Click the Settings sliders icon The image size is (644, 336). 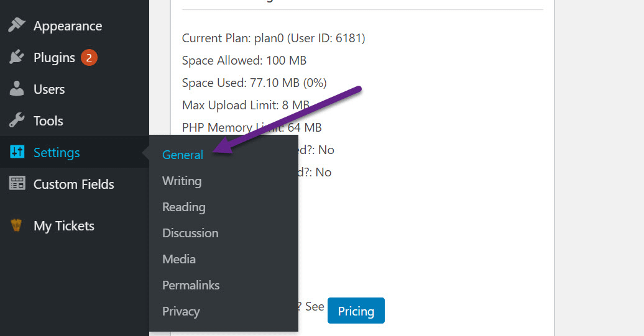17,152
